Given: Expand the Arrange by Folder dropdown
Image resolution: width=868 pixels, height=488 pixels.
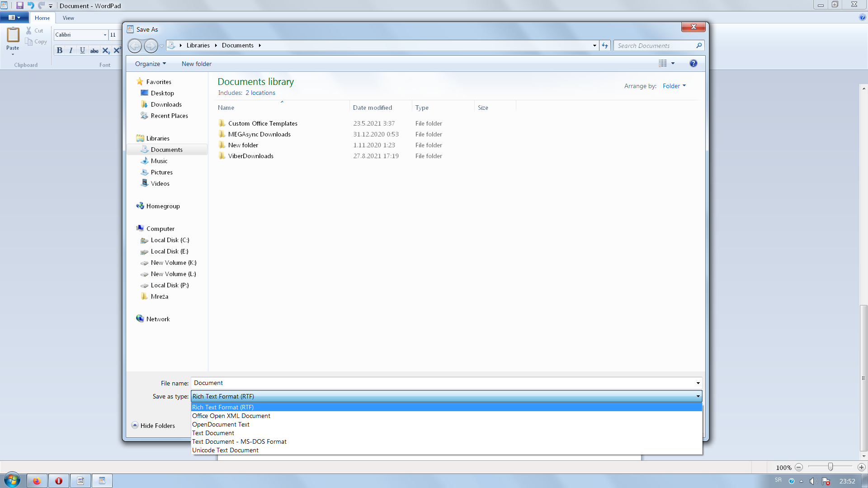Looking at the screenshot, I should 674,86.
